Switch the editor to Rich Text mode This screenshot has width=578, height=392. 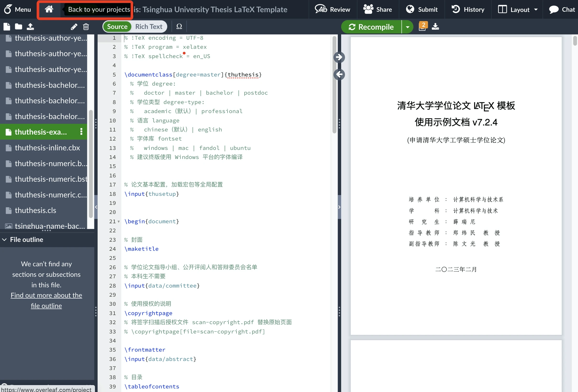point(149,27)
